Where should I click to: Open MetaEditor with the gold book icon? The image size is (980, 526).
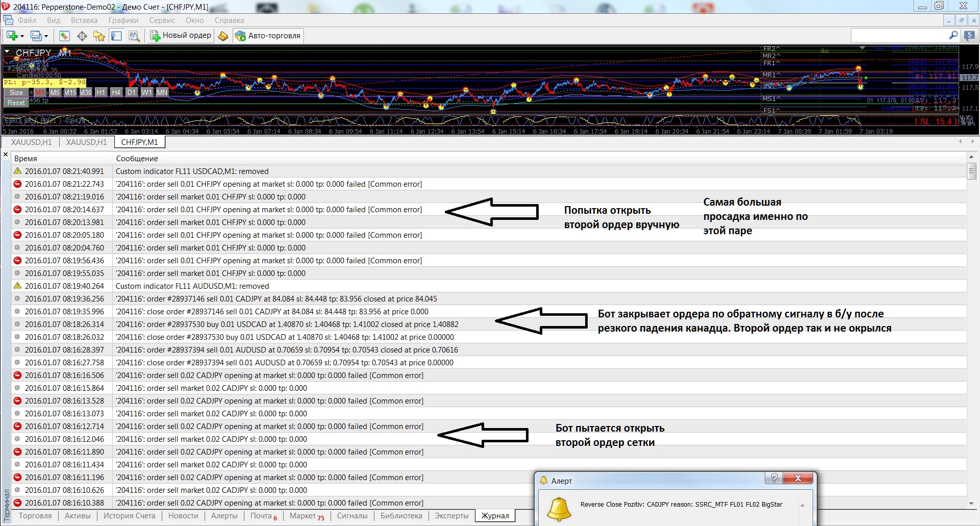click(223, 36)
